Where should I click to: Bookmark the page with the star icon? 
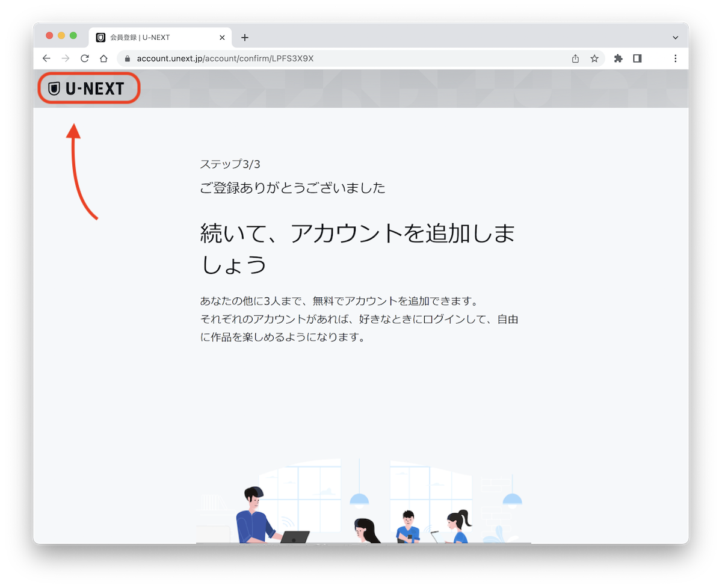coord(594,58)
